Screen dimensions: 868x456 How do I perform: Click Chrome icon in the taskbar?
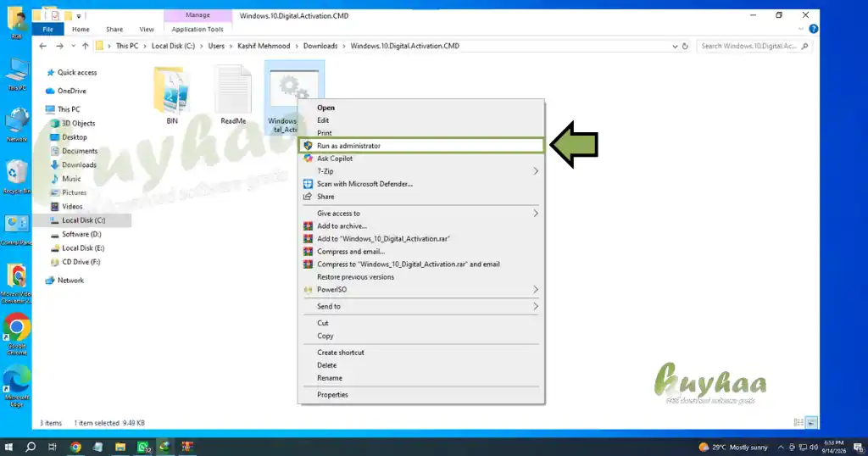click(x=75, y=447)
